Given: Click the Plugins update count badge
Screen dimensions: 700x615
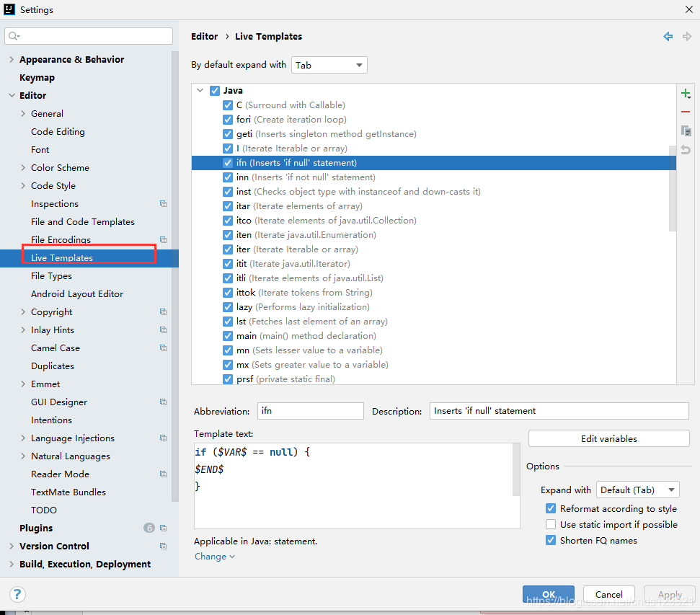Looking at the screenshot, I should tap(149, 528).
